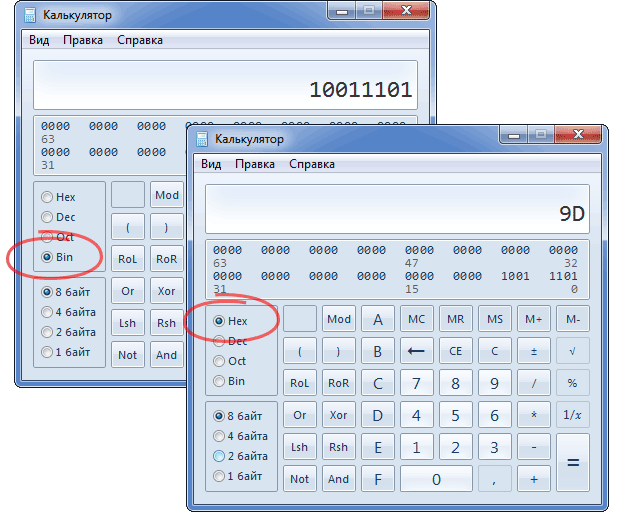The image size is (617, 512).
Task: Select Bin radio in front calculator
Action: pos(229,381)
